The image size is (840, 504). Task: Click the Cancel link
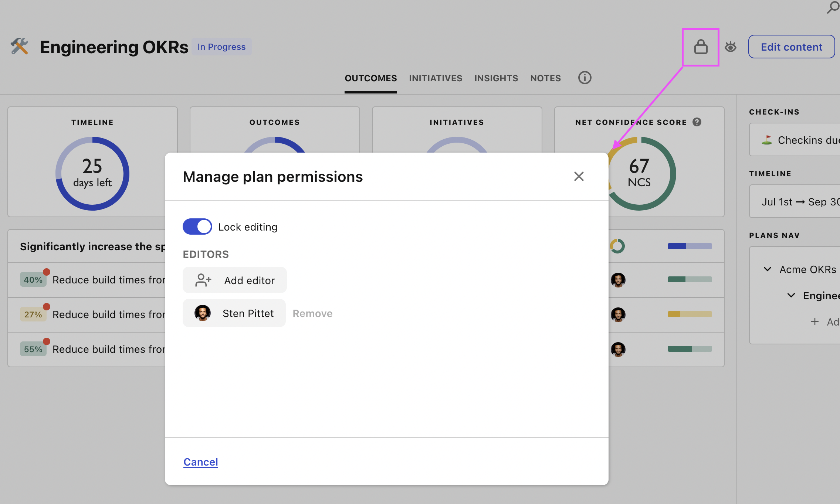[201, 462]
